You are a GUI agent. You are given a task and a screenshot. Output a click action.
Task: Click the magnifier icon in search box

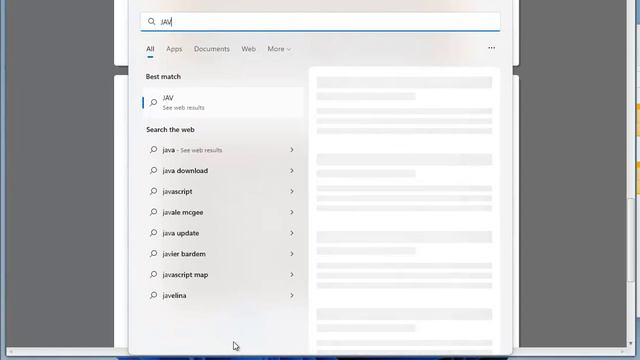pyautogui.click(x=151, y=22)
